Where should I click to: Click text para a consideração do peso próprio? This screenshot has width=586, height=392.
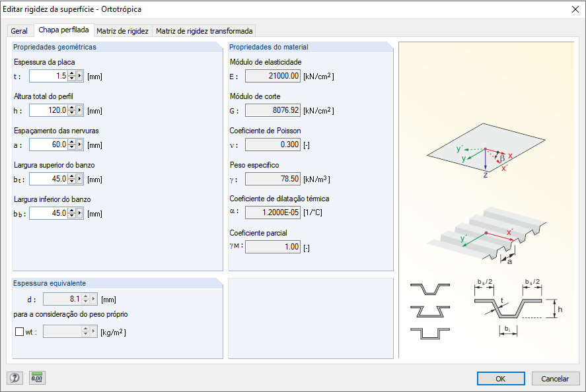[x=71, y=314]
